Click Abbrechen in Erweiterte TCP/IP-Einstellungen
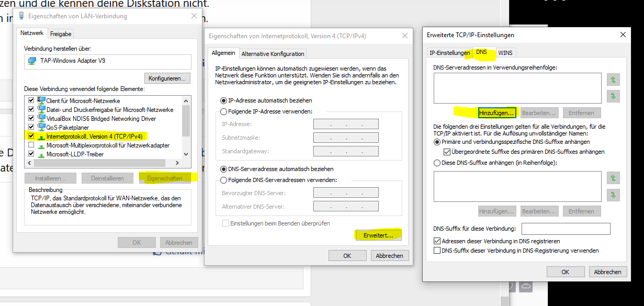Image resolution: width=644 pixels, height=306 pixels. point(608,272)
